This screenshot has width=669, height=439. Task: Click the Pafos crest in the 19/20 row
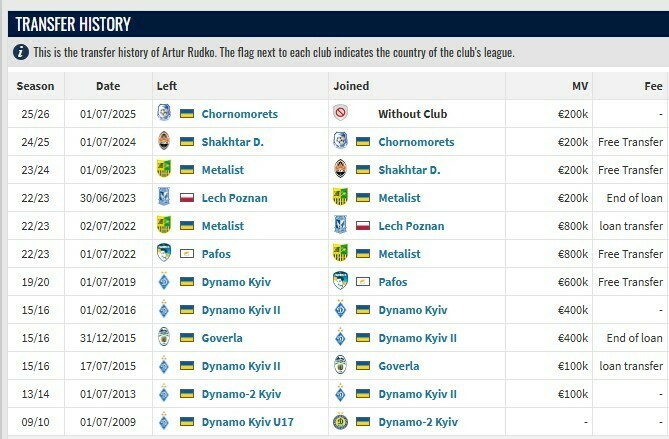[x=340, y=282]
